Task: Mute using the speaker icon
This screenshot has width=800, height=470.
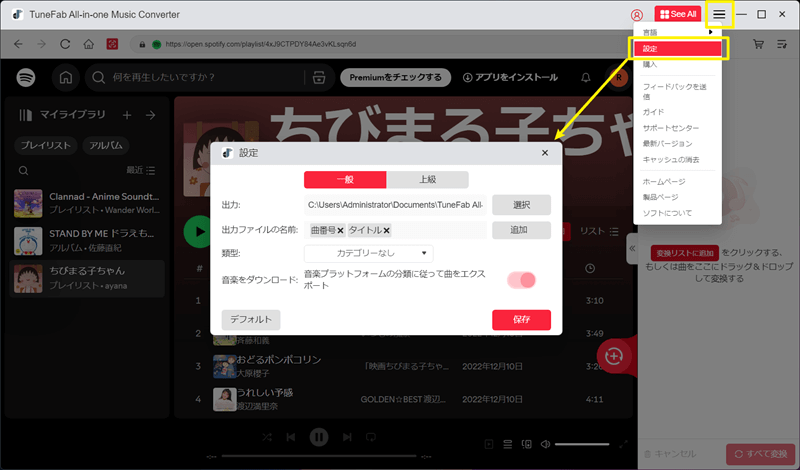Action: 545,444
